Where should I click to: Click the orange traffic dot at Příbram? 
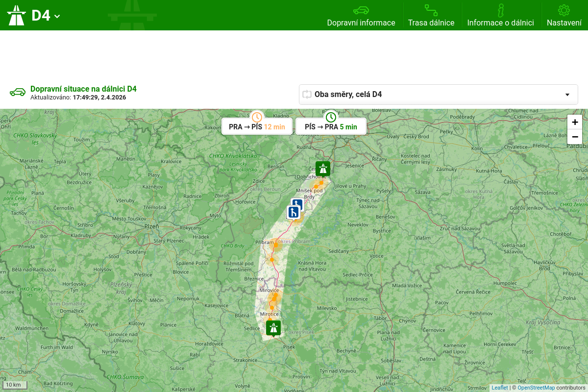point(276,245)
